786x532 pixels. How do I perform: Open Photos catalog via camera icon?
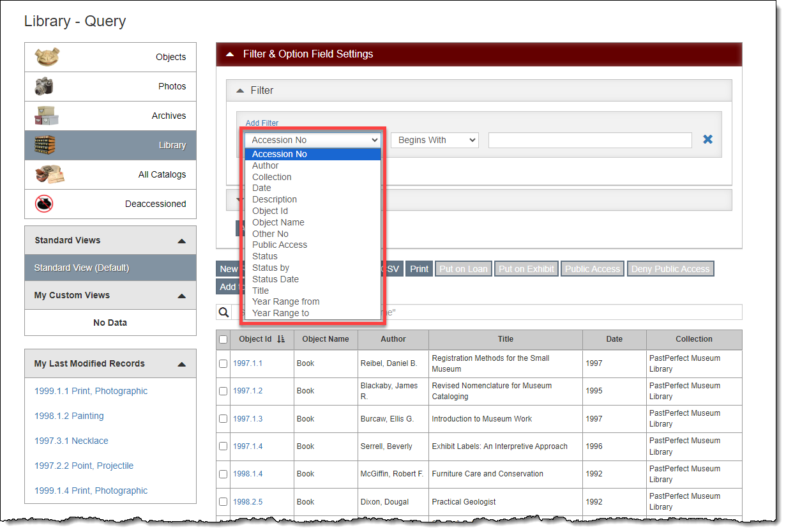(x=44, y=86)
